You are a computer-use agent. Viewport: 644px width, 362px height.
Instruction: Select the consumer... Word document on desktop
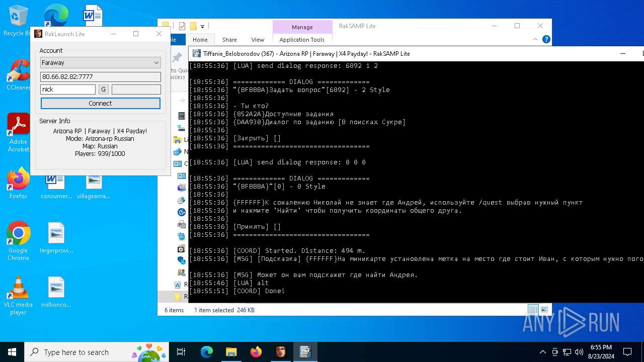coord(56,186)
